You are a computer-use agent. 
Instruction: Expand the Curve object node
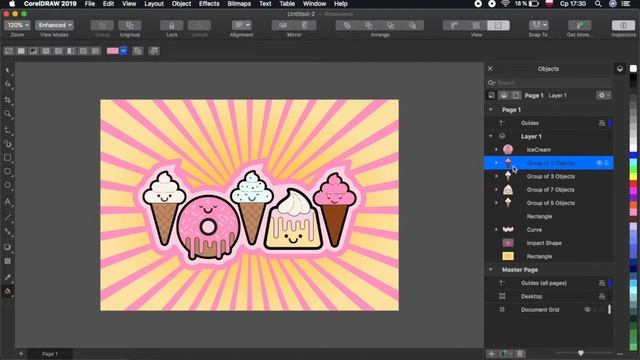pos(496,230)
